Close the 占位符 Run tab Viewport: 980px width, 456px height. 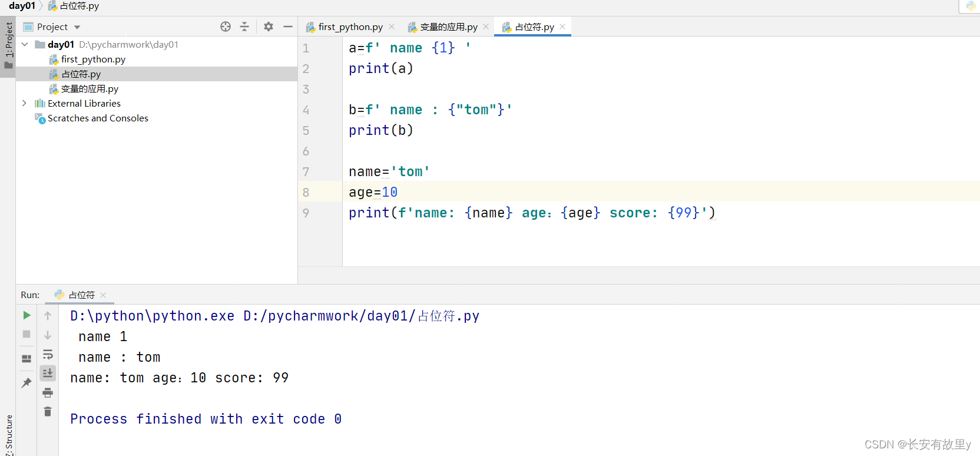pyautogui.click(x=103, y=295)
